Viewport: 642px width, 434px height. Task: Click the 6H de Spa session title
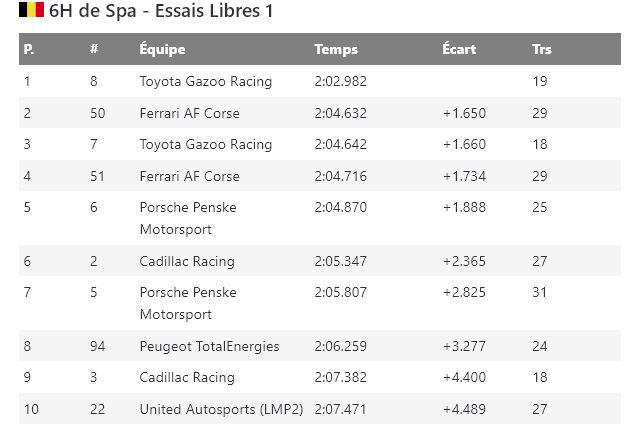pos(161,12)
